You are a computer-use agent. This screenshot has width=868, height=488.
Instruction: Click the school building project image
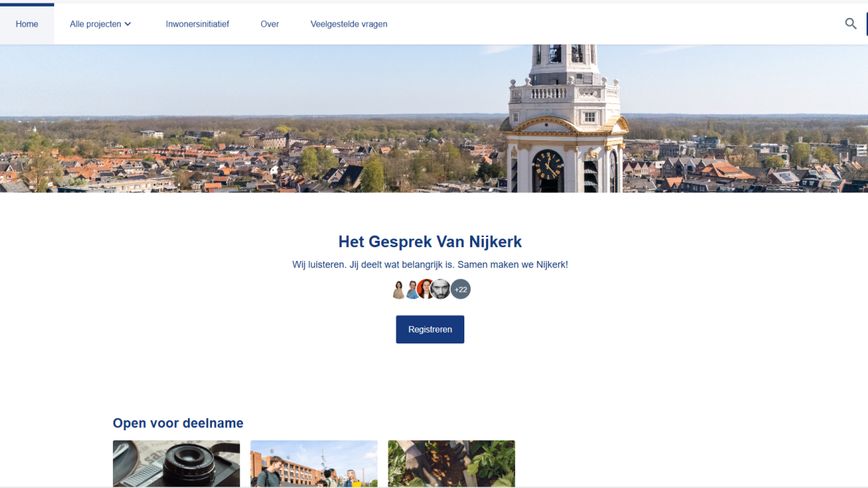(313, 463)
